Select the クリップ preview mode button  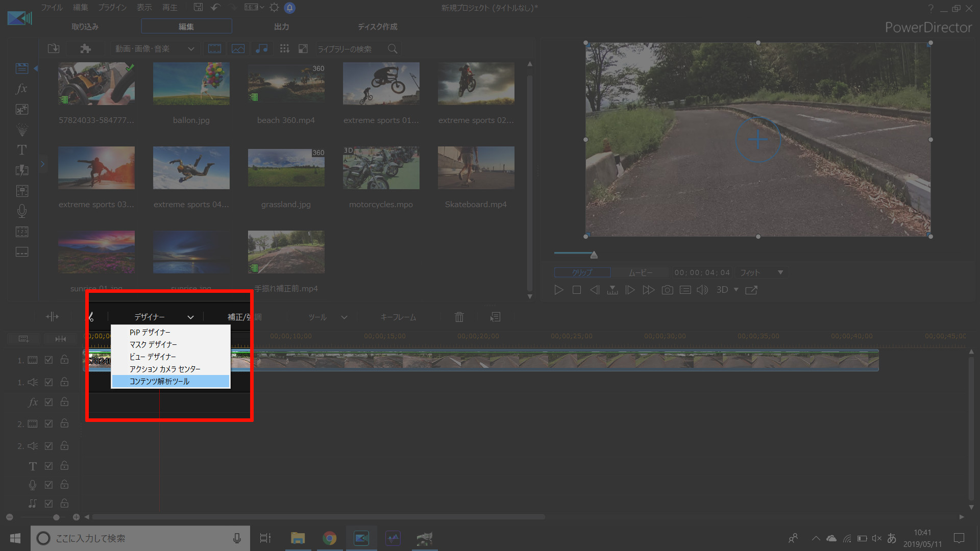click(582, 272)
